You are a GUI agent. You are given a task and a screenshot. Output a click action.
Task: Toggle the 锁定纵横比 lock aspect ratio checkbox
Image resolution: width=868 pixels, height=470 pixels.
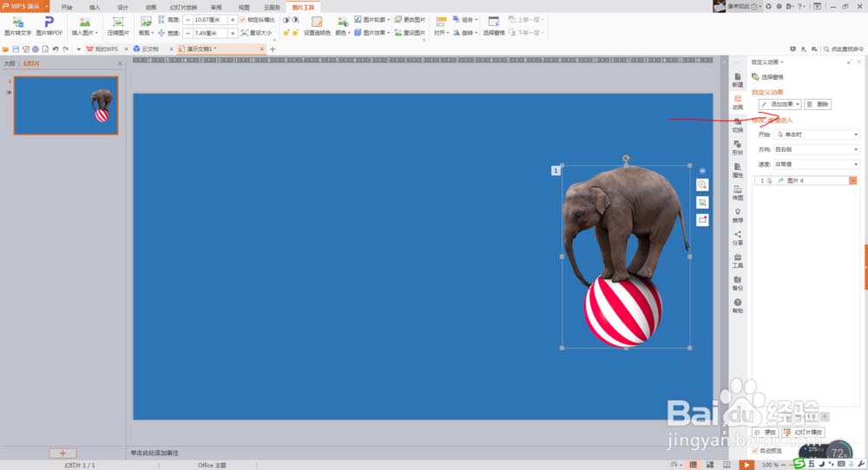coord(242,20)
